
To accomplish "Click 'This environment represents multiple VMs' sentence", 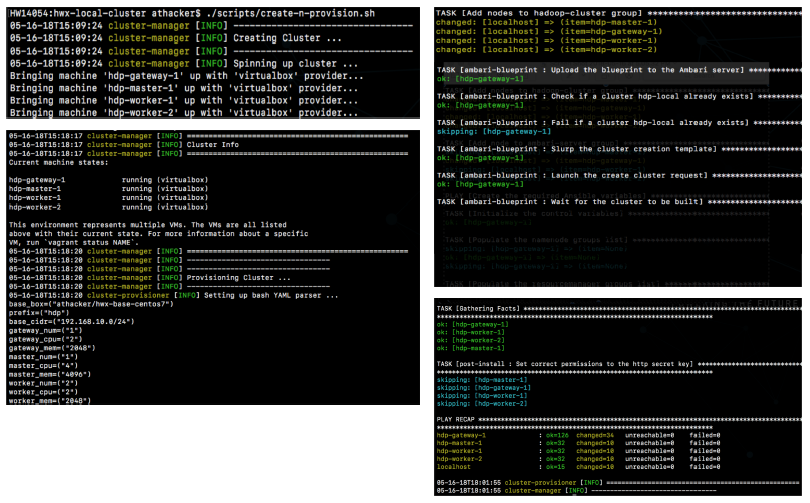I will 148,225.
